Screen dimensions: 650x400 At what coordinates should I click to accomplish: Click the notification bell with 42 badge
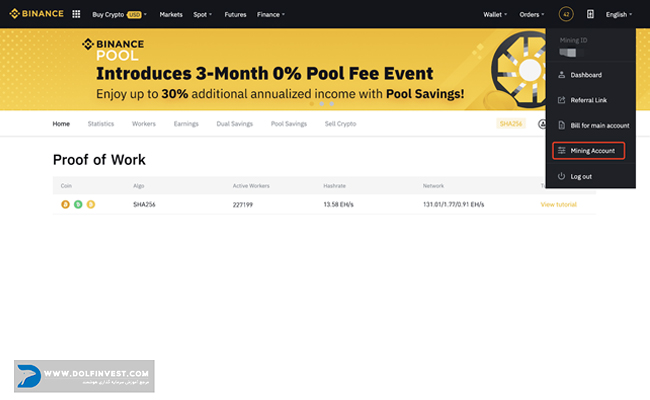566,15
